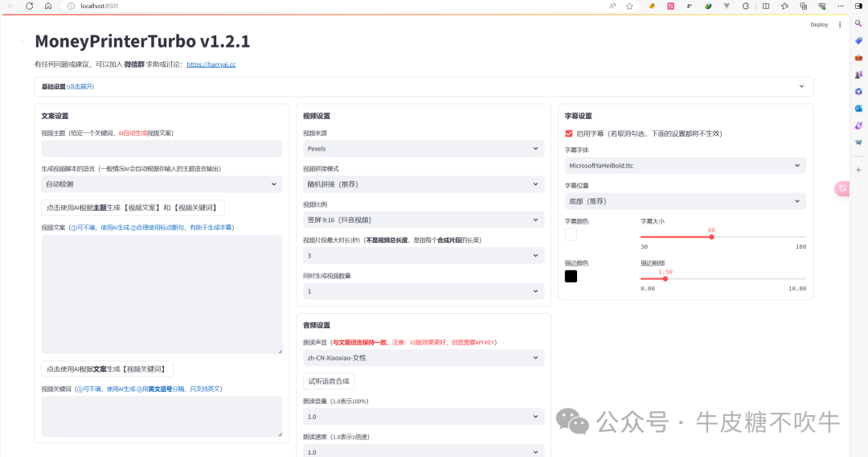
Task: Open the https://harryai.cc link
Action: tap(211, 64)
